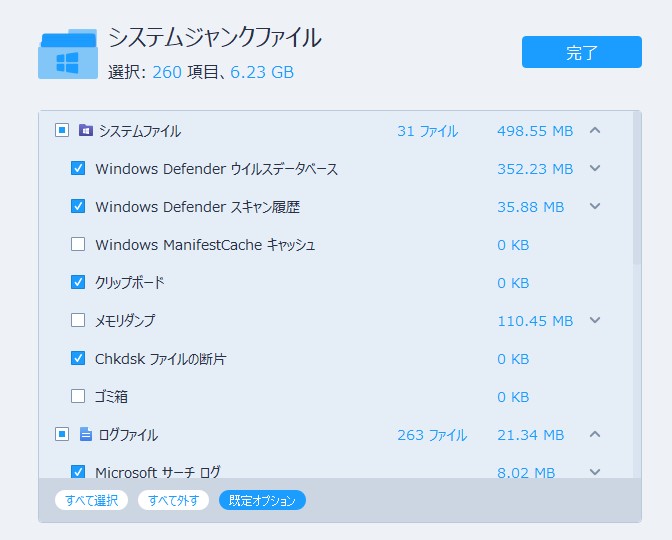Click 既定オプション button
This screenshot has height=540, width=672.
coord(262,500)
